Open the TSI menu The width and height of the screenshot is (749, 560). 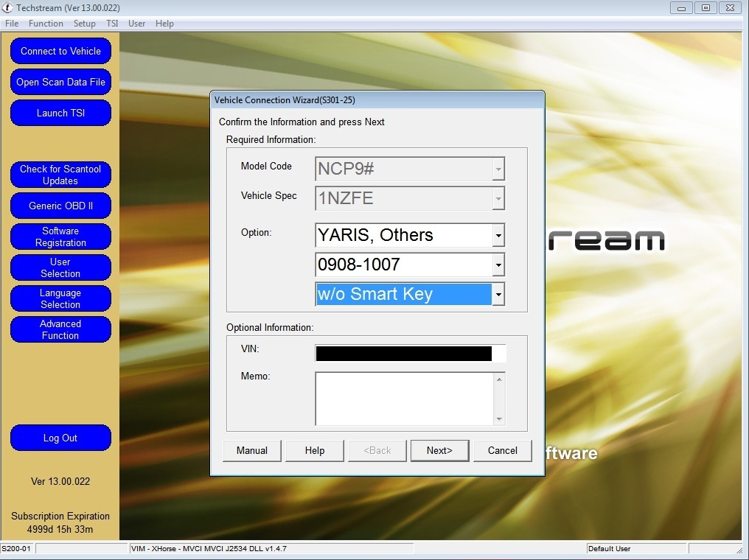[112, 24]
